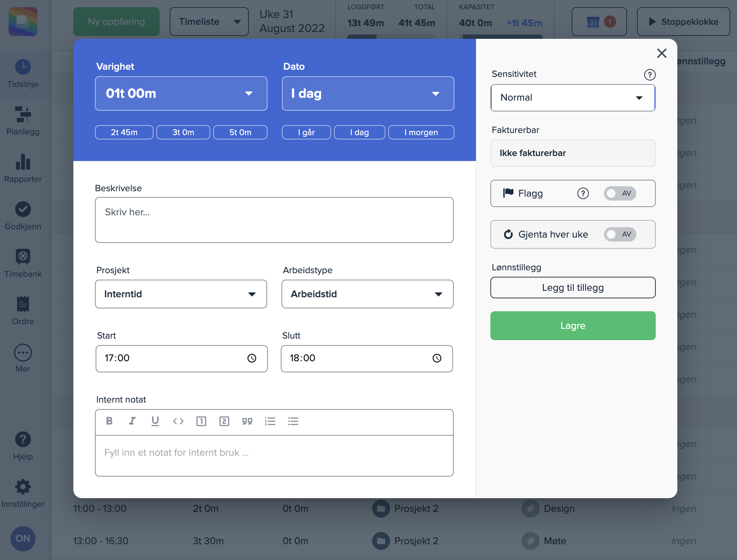Expand the Arbeidstype dropdown

(x=367, y=294)
